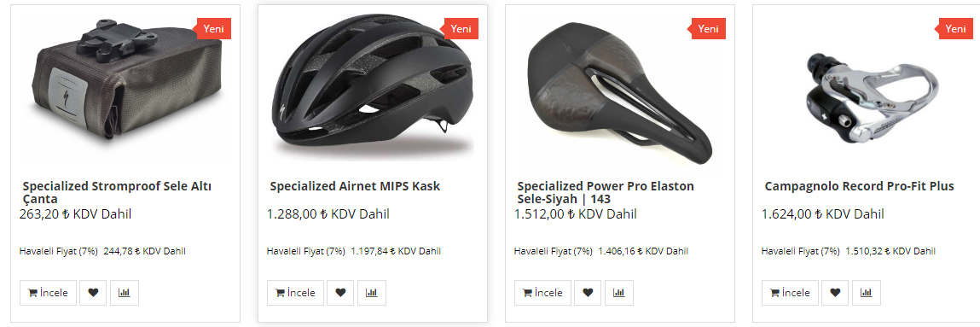Compare Campagnolo Record Pro-Fit Plus chart icon

[x=867, y=293]
